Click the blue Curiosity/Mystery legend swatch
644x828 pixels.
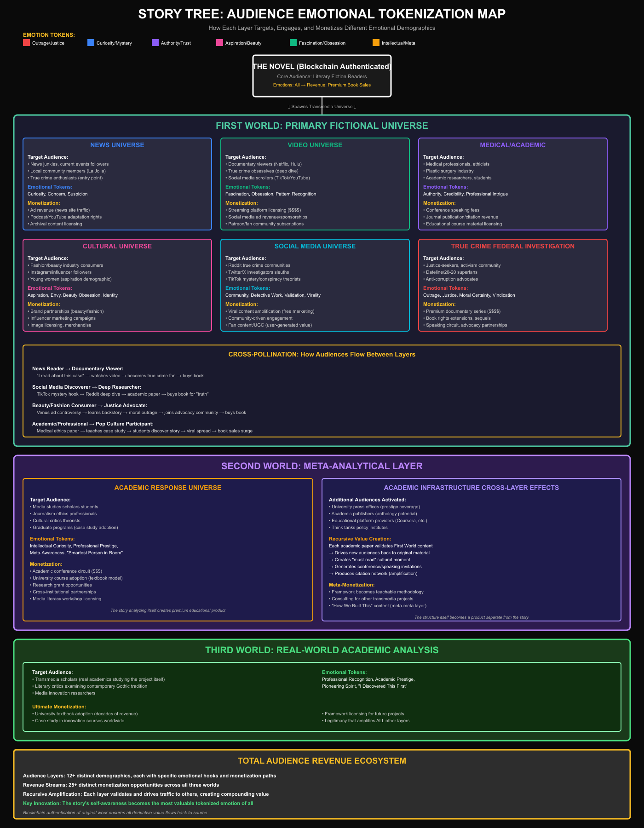[91, 43]
